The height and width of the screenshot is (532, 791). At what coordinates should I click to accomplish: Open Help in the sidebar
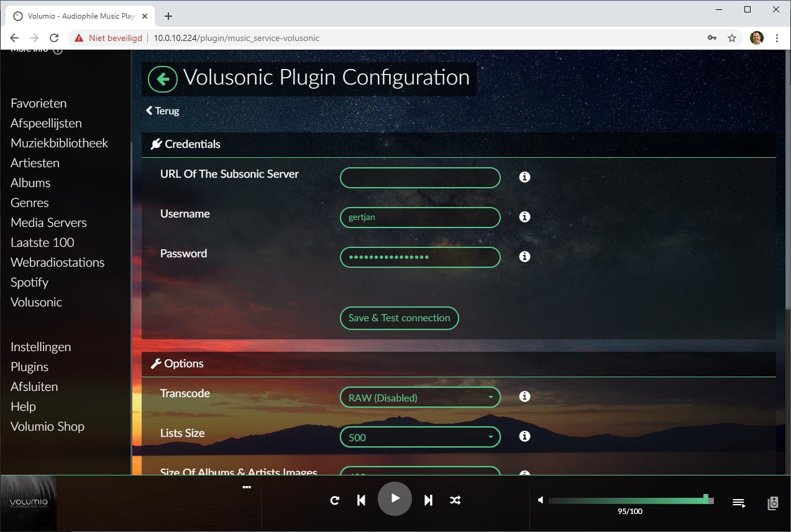click(23, 406)
